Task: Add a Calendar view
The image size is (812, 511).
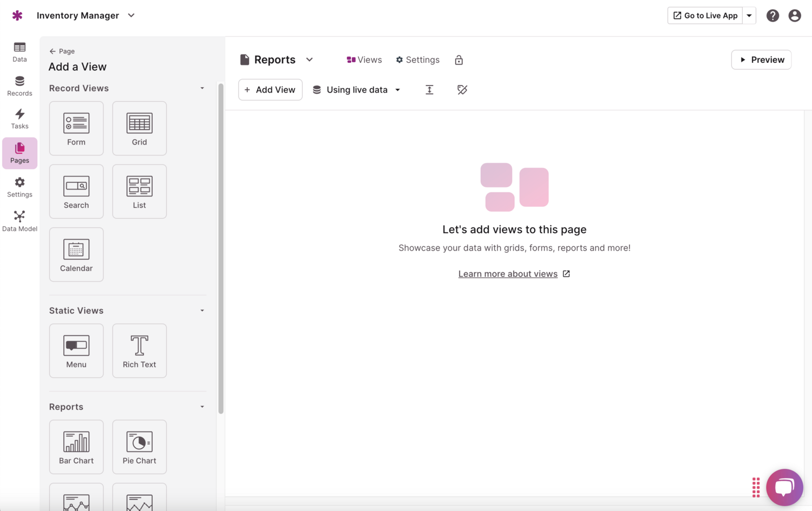Action: point(76,254)
